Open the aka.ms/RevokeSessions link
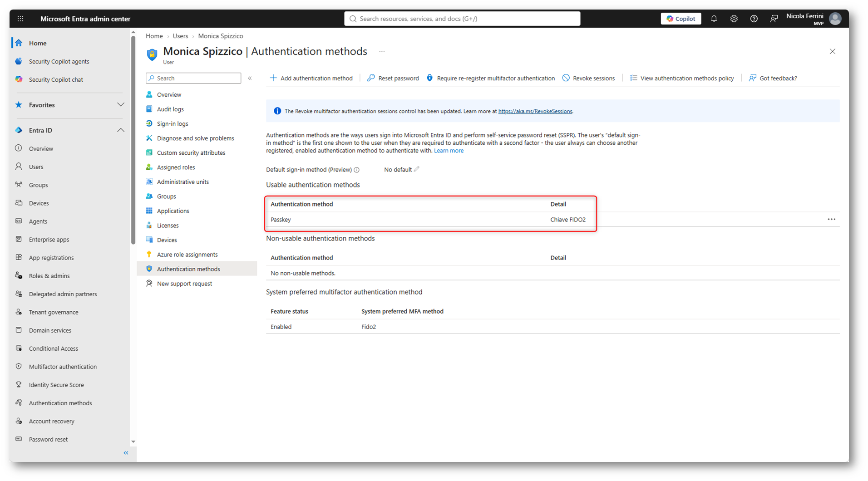 (535, 111)
